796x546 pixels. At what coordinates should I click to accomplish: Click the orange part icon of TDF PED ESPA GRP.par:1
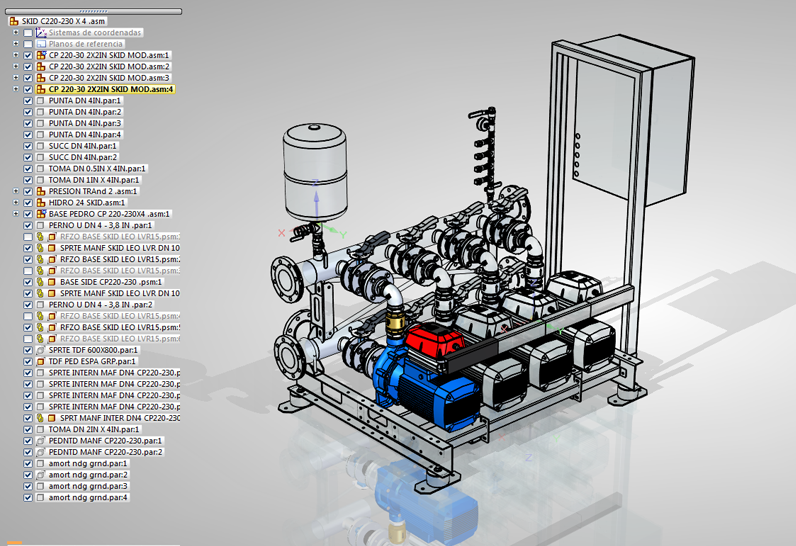point(41,361)
